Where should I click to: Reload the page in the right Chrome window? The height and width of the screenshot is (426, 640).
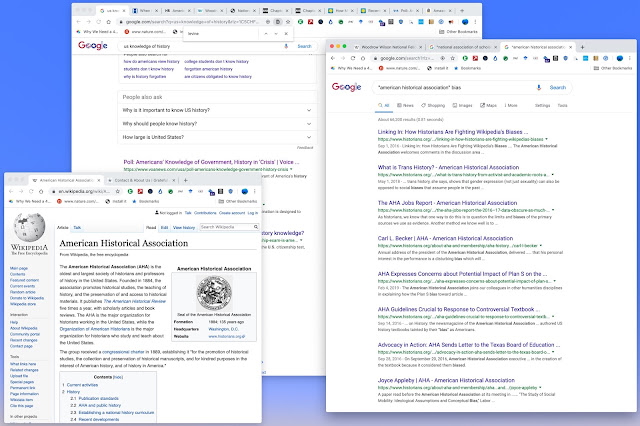pos(353,58)
